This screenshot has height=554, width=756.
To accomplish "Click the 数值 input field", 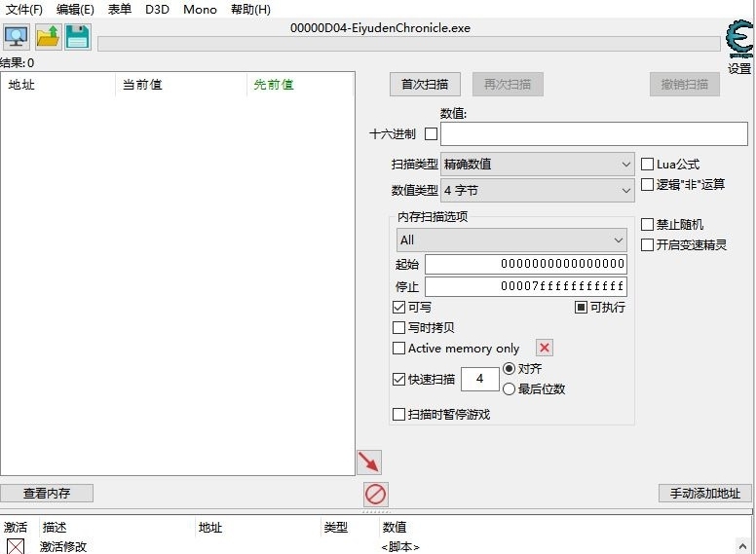I will [594, 133].
